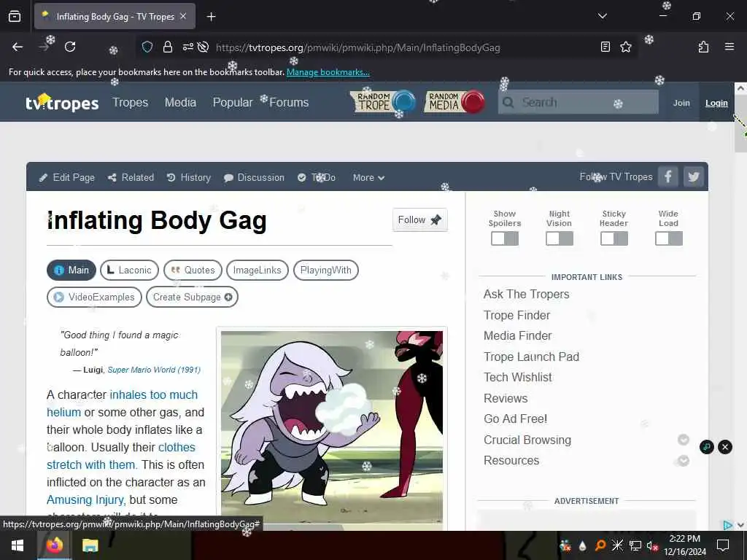This screenshot has height=560, width=747.
Task: Reload the current page
Action: click(70, 47)
